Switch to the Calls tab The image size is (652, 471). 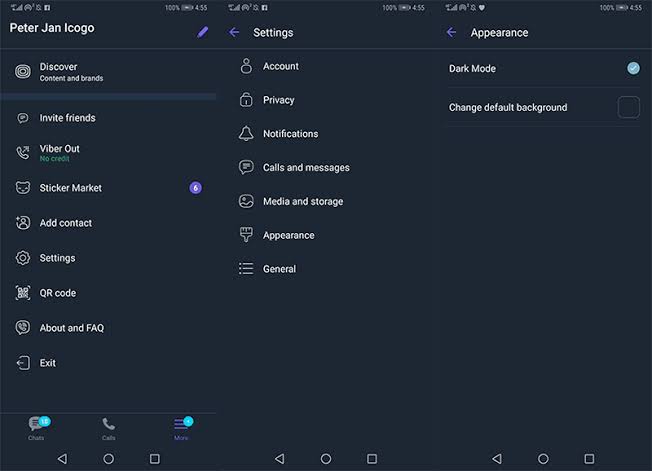click(x=109, y=429)
